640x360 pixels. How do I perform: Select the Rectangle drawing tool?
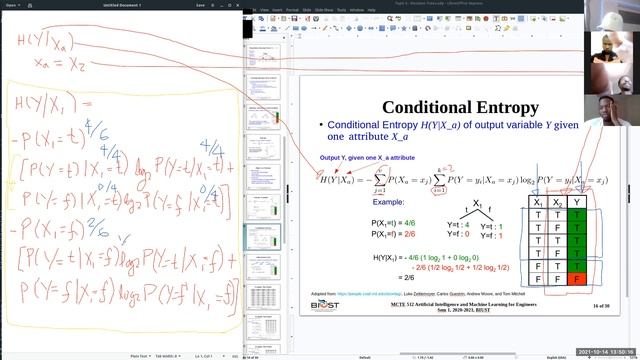pos(296,28)
